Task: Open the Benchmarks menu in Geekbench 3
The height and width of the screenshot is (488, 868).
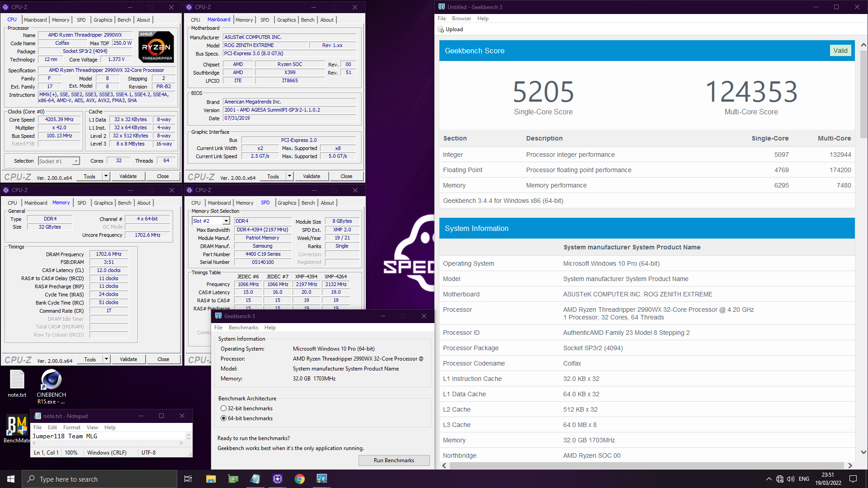Action: pyautogui.click(x=243, y=328)
